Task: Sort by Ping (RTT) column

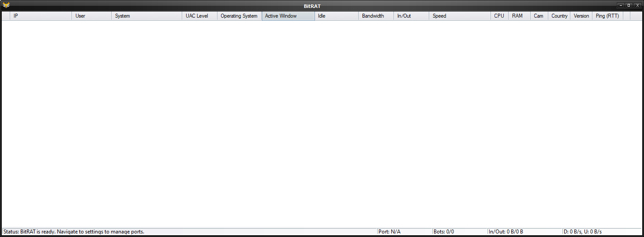Action: tap(607, 16)
